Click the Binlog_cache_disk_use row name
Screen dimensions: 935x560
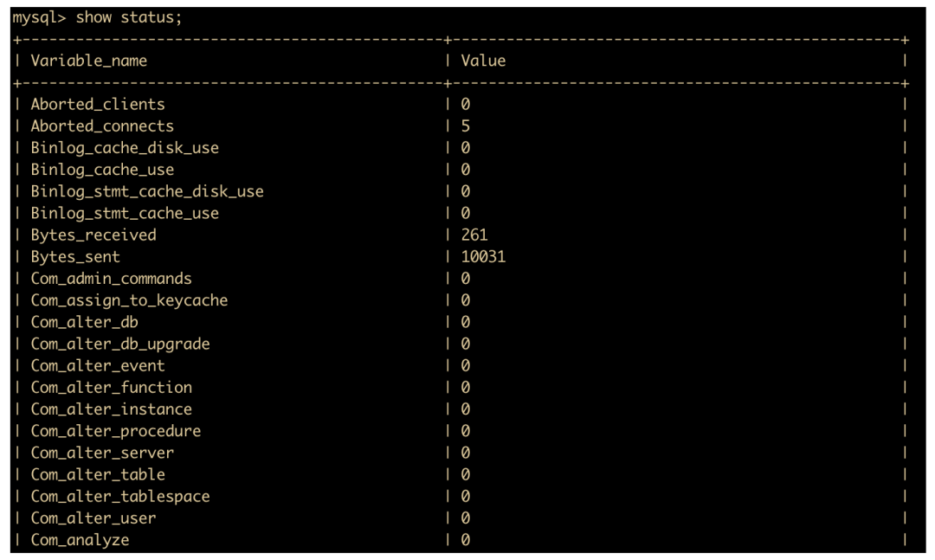click(125, 147)
